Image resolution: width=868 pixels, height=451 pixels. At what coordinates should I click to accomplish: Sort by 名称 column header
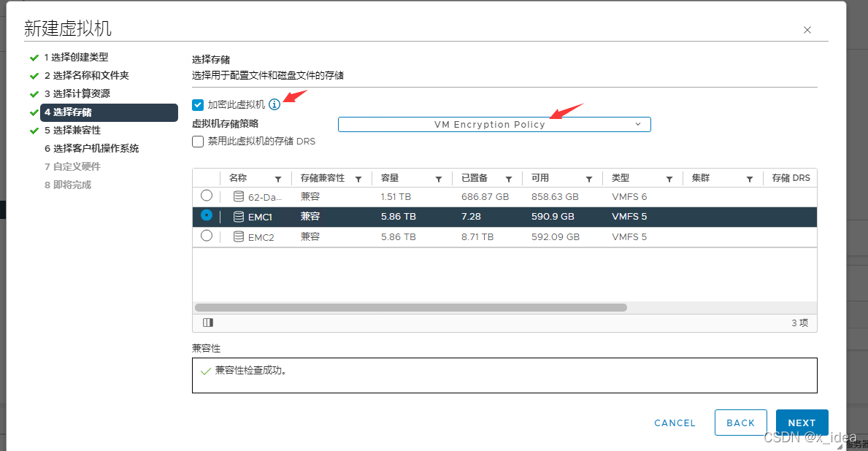point(238,178)
